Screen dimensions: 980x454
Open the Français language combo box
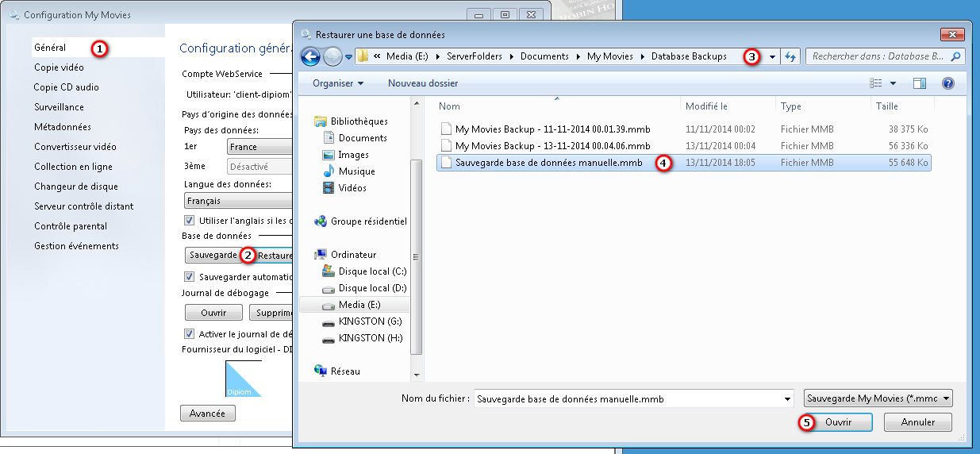[x=238, y=202]
